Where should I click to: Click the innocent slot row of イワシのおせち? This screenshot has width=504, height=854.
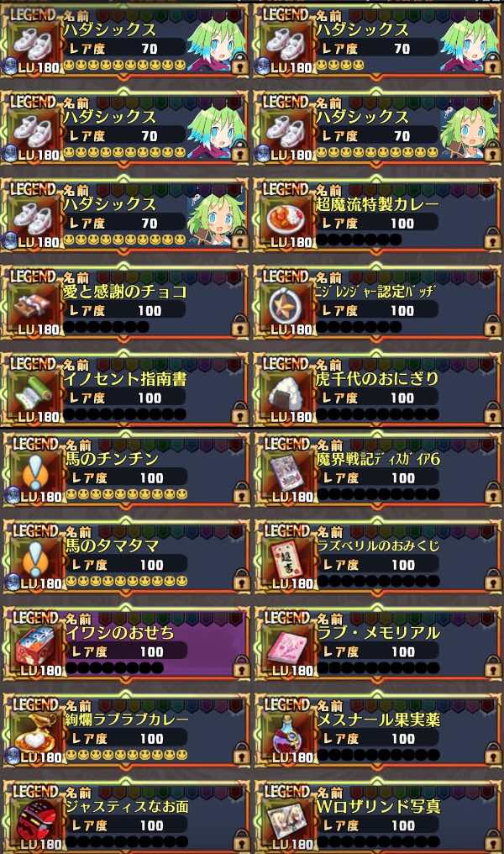click(x=114, y=667)
